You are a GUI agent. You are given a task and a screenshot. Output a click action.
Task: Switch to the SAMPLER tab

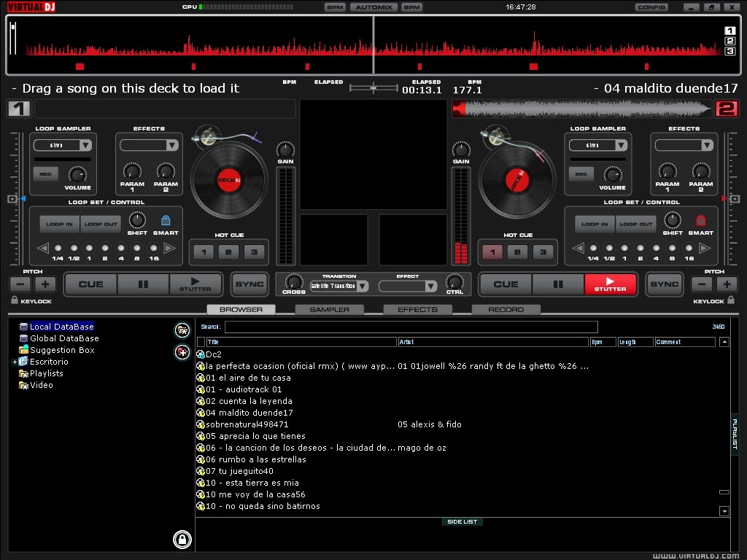(329, 309)
